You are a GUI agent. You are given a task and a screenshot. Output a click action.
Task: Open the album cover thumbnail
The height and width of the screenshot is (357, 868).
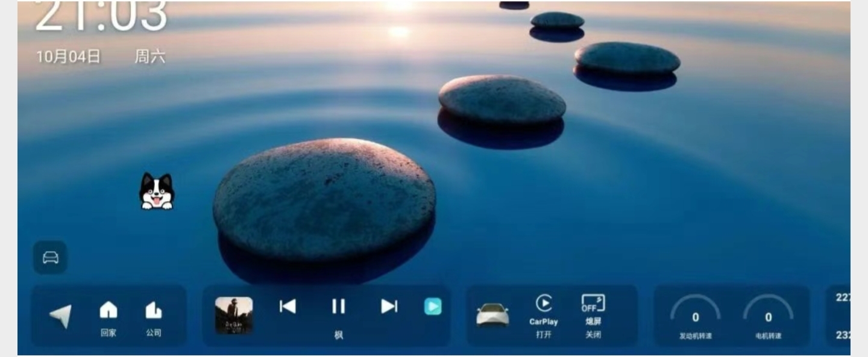[x=234, y=315]
